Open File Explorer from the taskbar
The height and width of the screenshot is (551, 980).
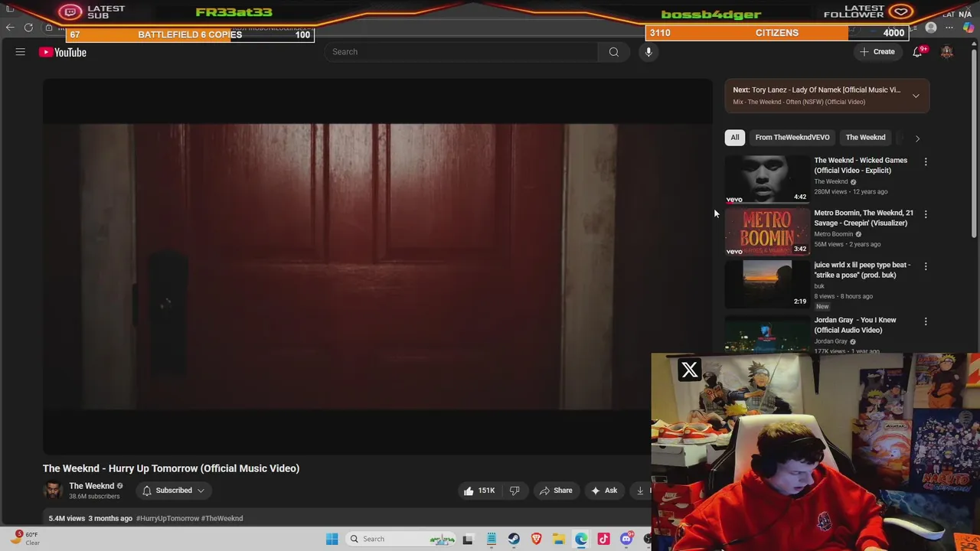click(559, 539)
